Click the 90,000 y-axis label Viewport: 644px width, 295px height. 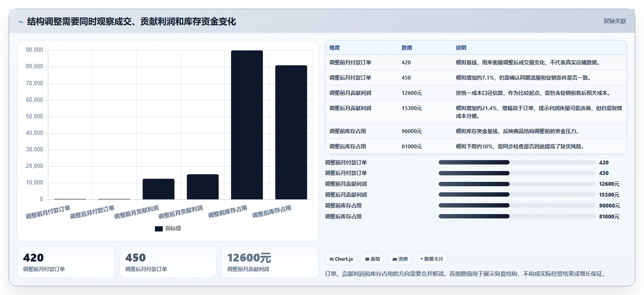[x=34, y=50]
